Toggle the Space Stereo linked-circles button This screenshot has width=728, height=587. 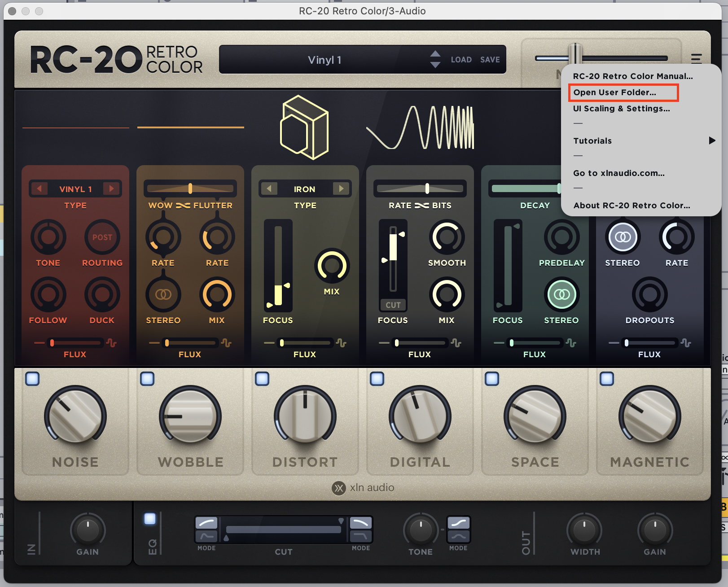(561, 294)
